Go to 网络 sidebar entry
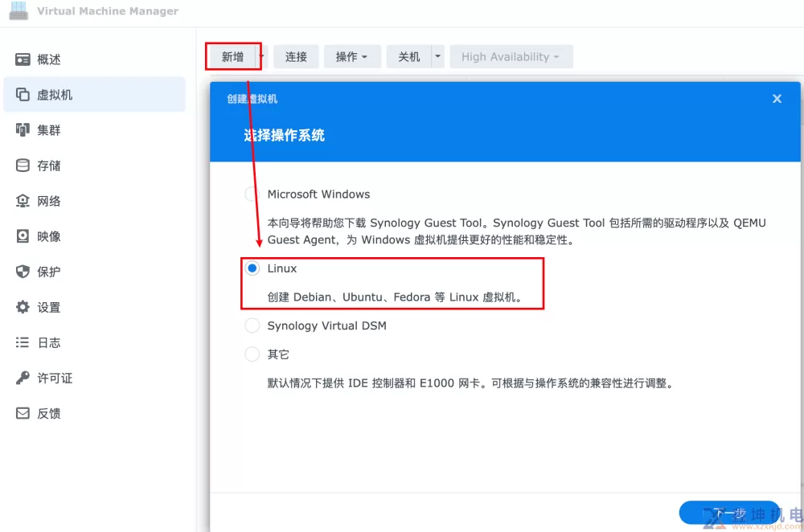804x532 pixels. point(94,200)
